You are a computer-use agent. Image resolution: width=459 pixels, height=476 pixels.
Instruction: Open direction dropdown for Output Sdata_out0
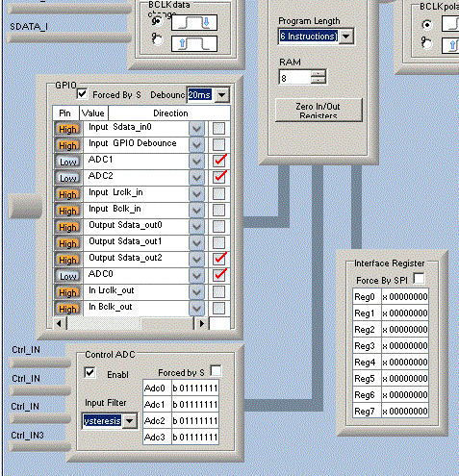click(196, 227)
